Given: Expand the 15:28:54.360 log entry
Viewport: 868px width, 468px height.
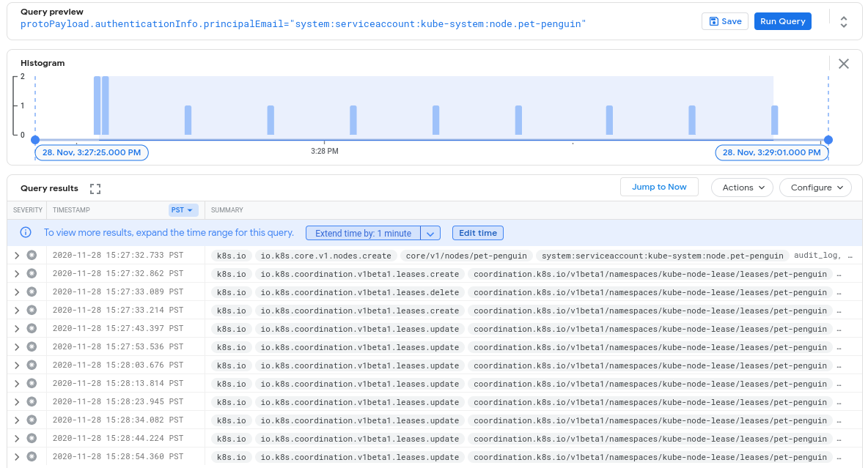Looking at the screenshot, I should point(17,456).
